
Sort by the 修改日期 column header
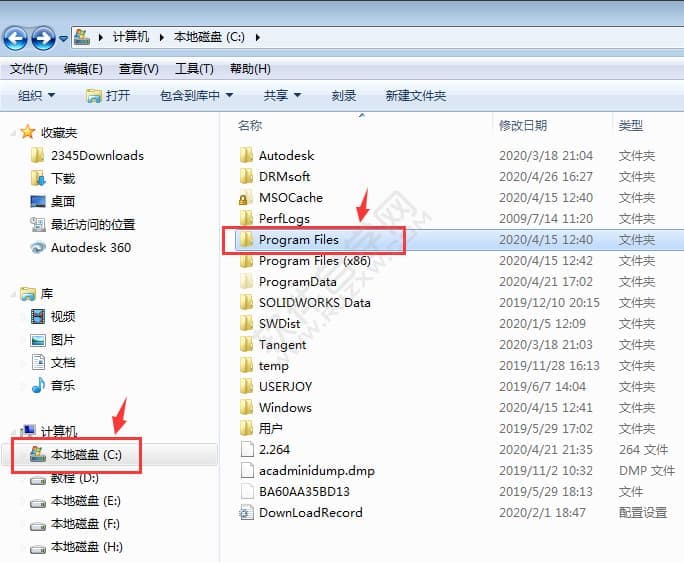click(523, 126)
